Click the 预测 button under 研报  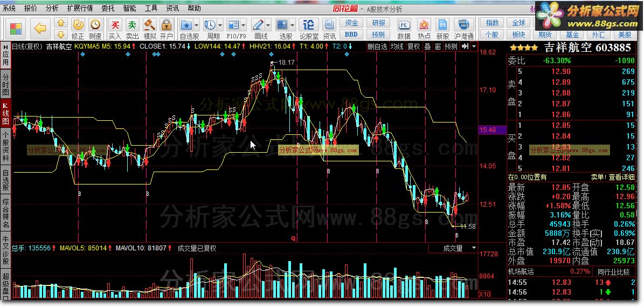tap(378, 35)
